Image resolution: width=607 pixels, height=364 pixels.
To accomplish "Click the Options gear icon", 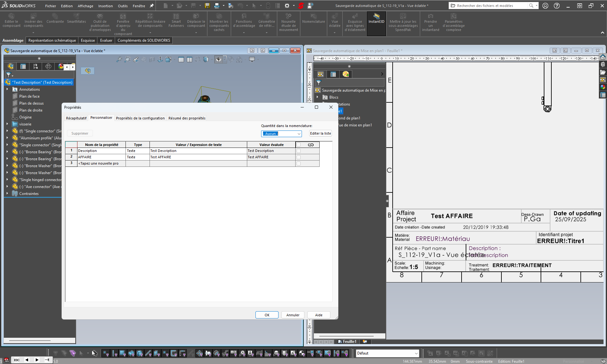I will tap(287, 6).
